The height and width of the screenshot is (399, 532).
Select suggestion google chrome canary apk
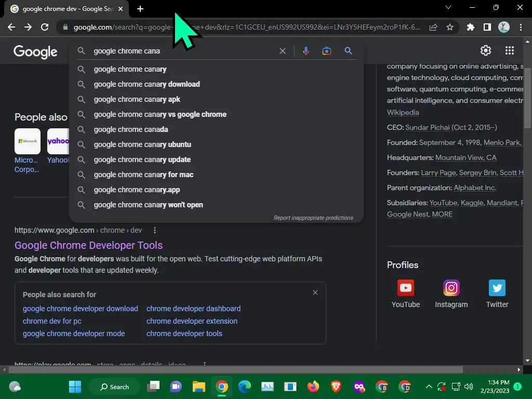pos(216,99)
